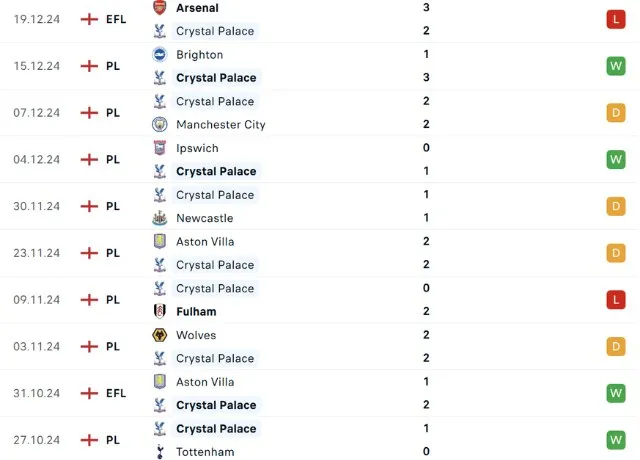The height and width of the screenshot is (460, 640).
Task: Click the England flag next to 19.12.24 EFL
Action: (x=89, y=19)
